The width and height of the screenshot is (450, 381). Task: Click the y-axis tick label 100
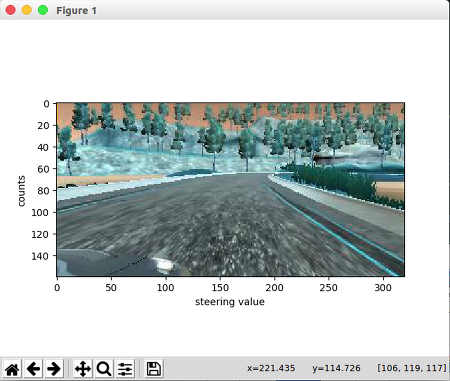click(x=40, y=212)
